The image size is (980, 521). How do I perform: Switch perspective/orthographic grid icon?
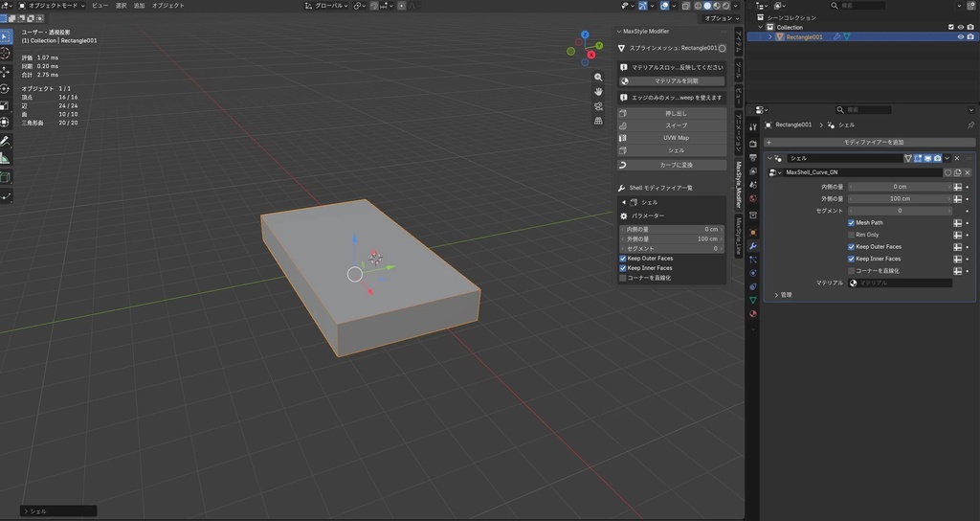(x=598, y=121)
